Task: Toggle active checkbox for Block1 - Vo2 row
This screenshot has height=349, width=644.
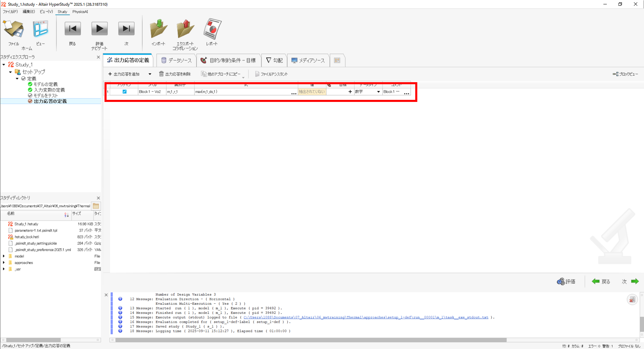Action: point(124,92)
